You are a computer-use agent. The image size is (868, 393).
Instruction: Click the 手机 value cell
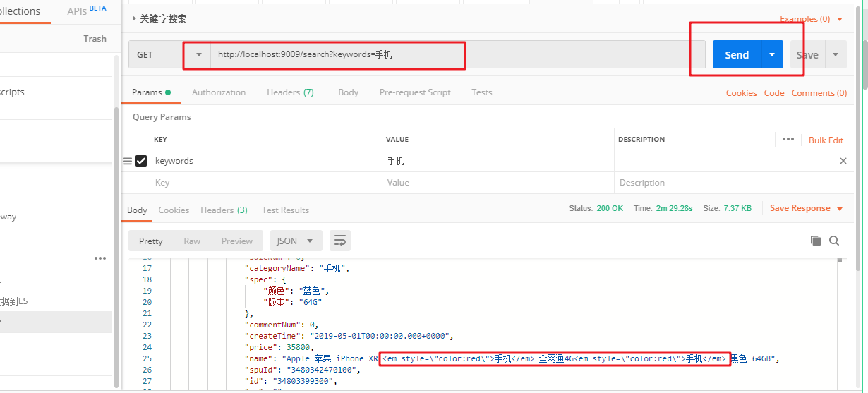[x=498, y=161]
